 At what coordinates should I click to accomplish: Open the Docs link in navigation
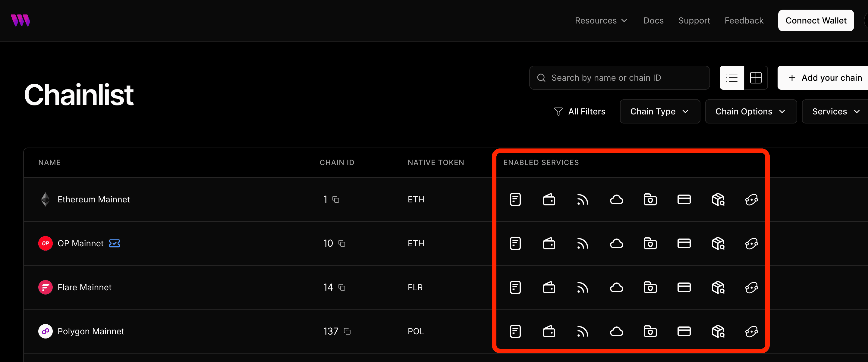coord(653,20)
